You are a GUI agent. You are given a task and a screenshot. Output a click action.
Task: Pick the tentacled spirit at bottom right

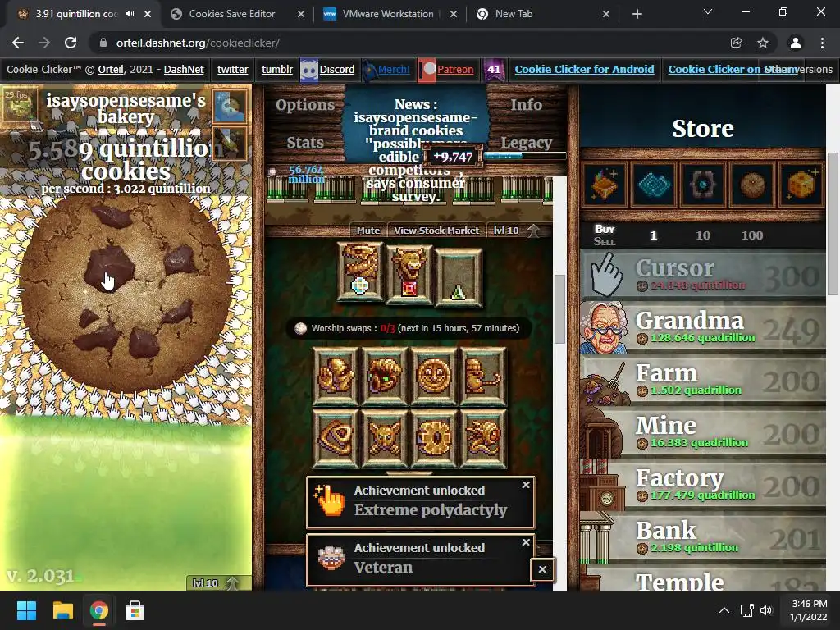(x=482, y=438)
